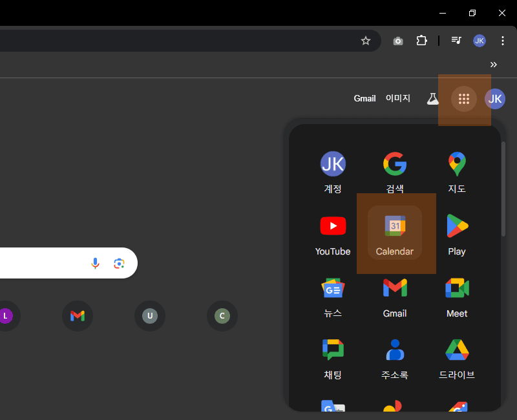517x420 pixels.
Task: Open the 지도 Maps app
Action: [x=457, y=171]
